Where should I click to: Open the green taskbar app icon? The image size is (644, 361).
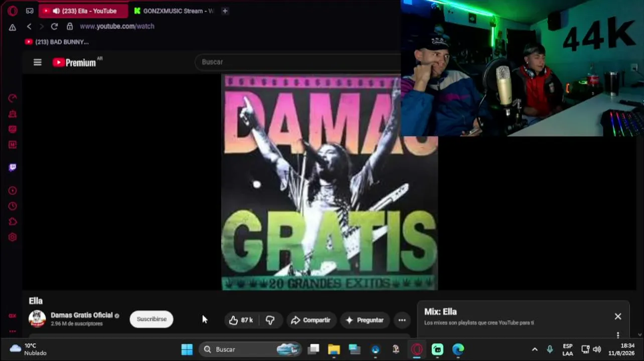coord(437,349)
